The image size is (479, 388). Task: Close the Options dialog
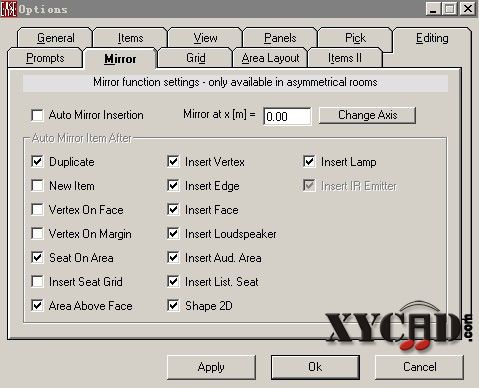pos(467,9)
